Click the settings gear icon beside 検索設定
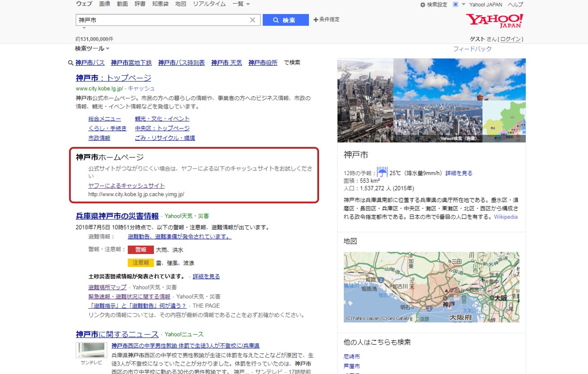 coord(423,4)
